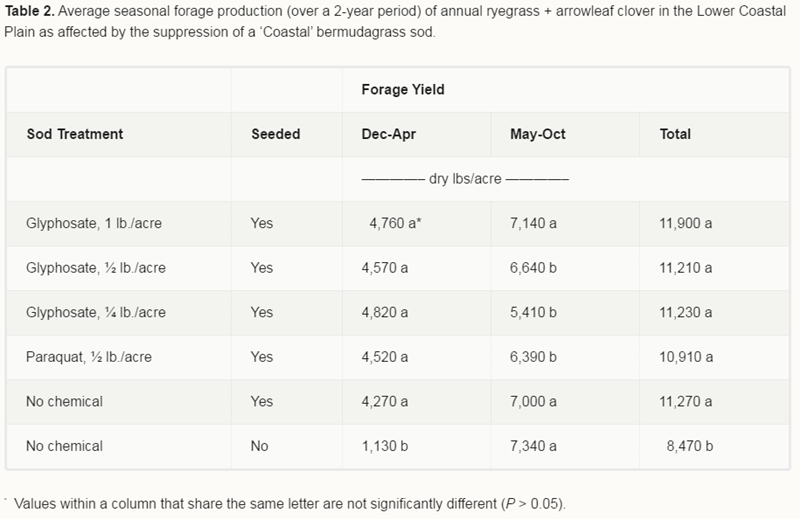The width and height of the screenshot is (800, 519).
Task: Select the Paraquat, ½ lb./acre cell
Action: pyautogui.click(x=89, y=357)
